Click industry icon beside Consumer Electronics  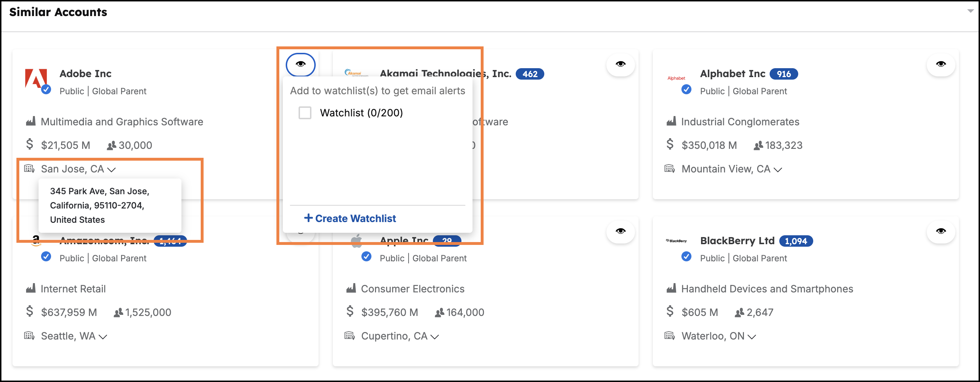click(351, 288)
